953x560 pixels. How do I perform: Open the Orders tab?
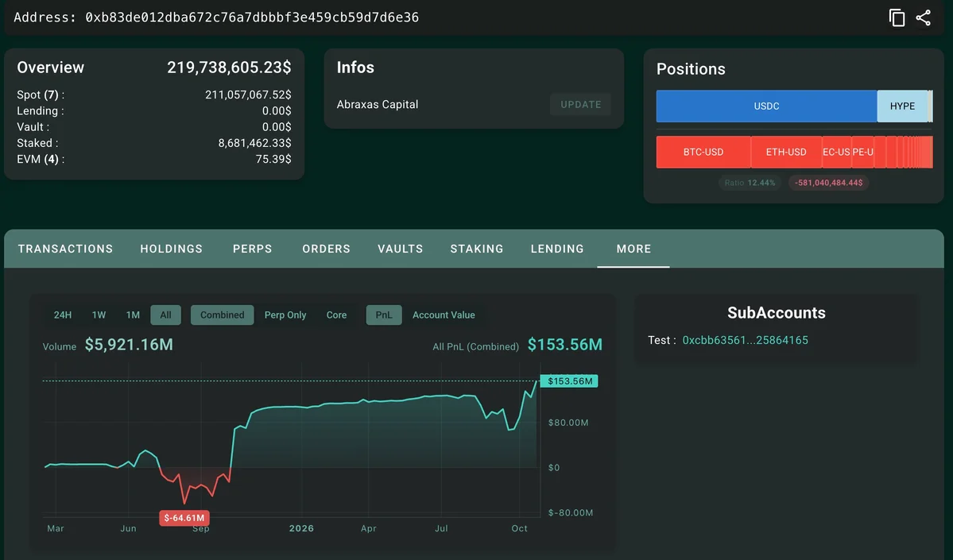click(327, 249)
